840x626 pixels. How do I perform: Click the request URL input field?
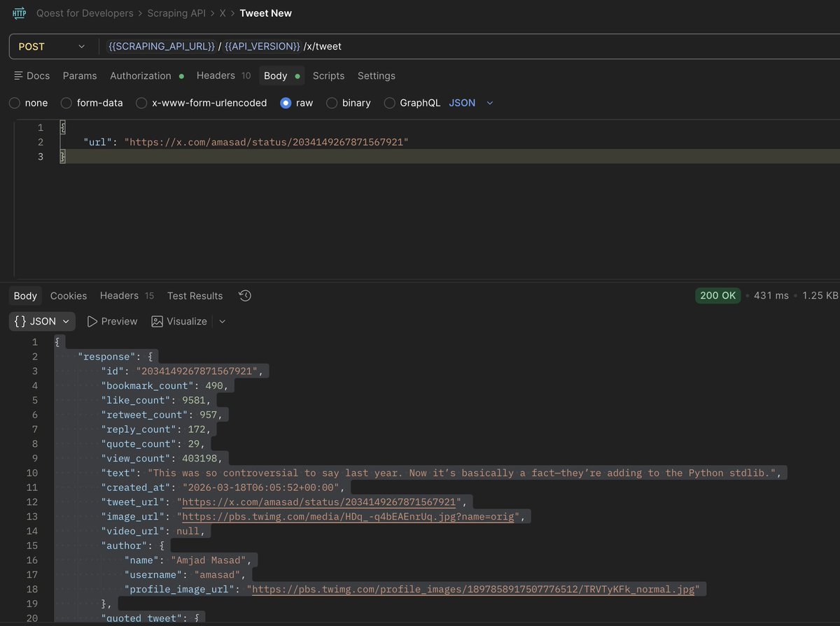point(469,47)
